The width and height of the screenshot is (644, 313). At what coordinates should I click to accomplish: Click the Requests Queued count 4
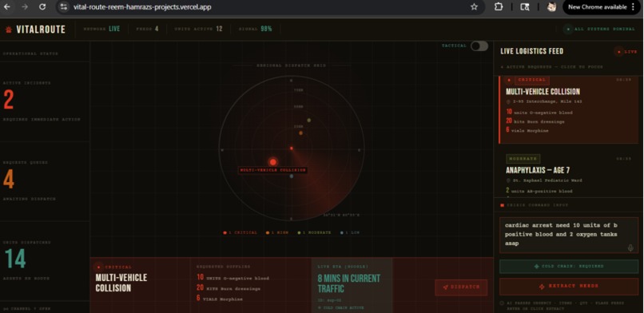tap(9, 180)
